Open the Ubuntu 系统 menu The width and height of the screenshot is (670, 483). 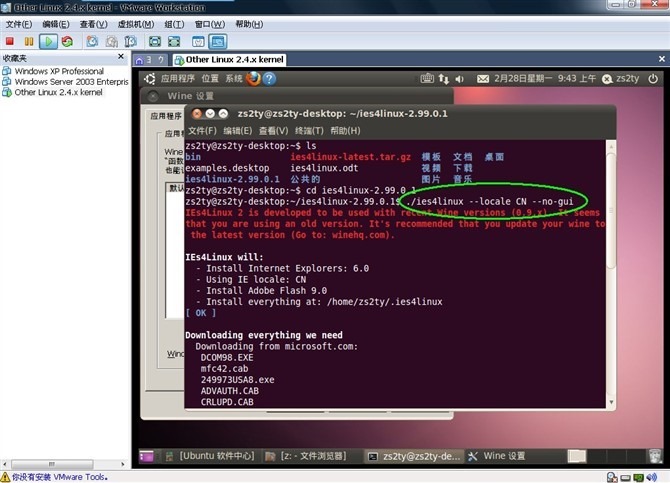click(x=234, y=79)
